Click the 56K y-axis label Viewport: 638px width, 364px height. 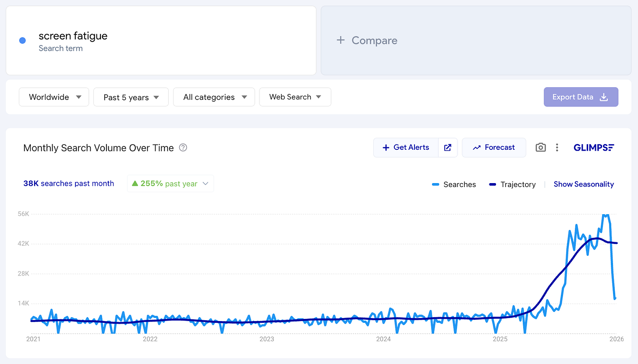(24, 214)
